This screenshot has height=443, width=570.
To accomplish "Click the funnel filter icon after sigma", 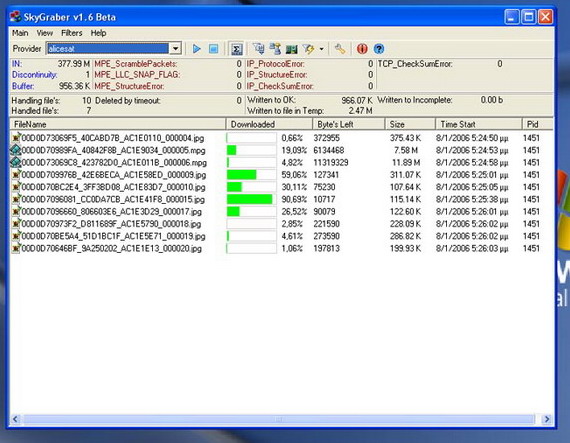I will click(259, 48).
